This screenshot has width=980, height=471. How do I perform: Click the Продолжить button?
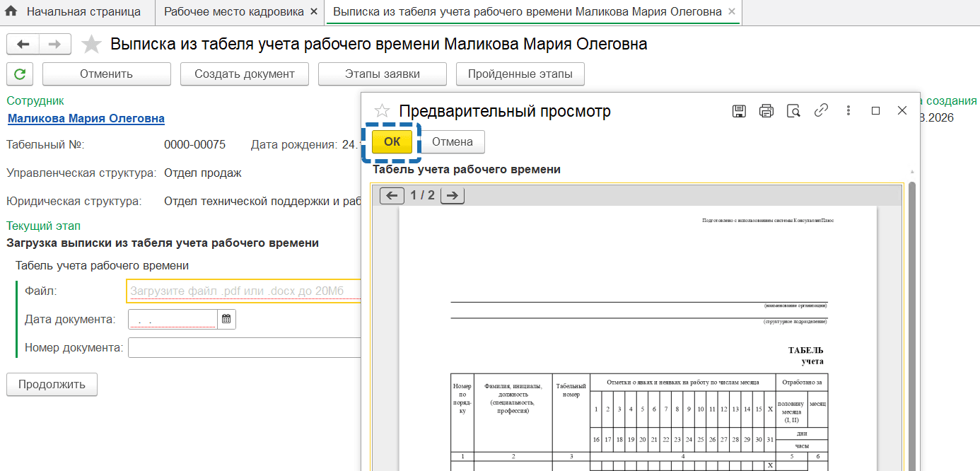52,385
